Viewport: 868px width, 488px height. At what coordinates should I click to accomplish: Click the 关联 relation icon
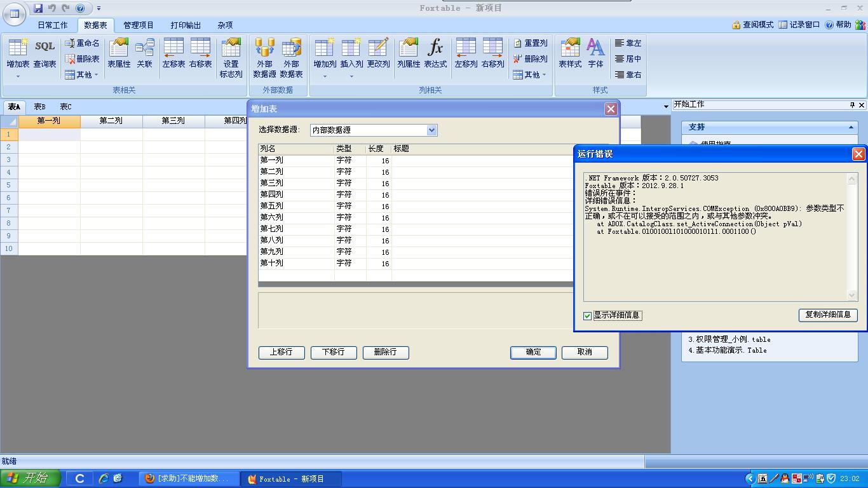[145, 53]
